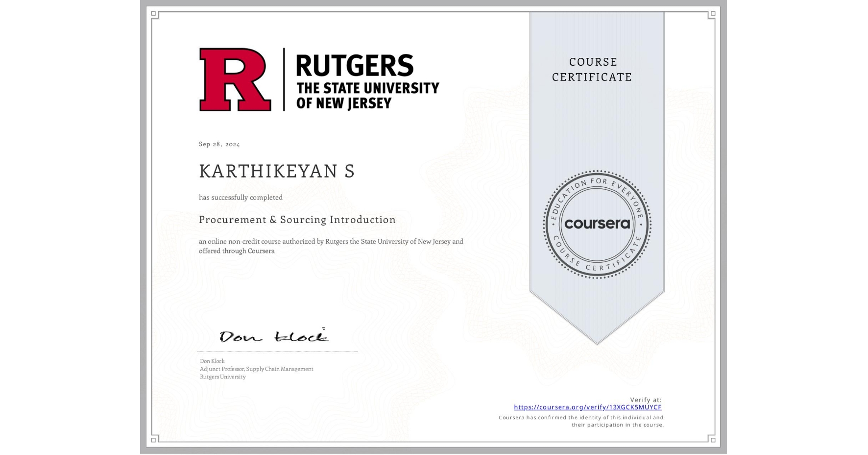
Task: Select the Rutgers The State University header text
Action: pos(367,81)
